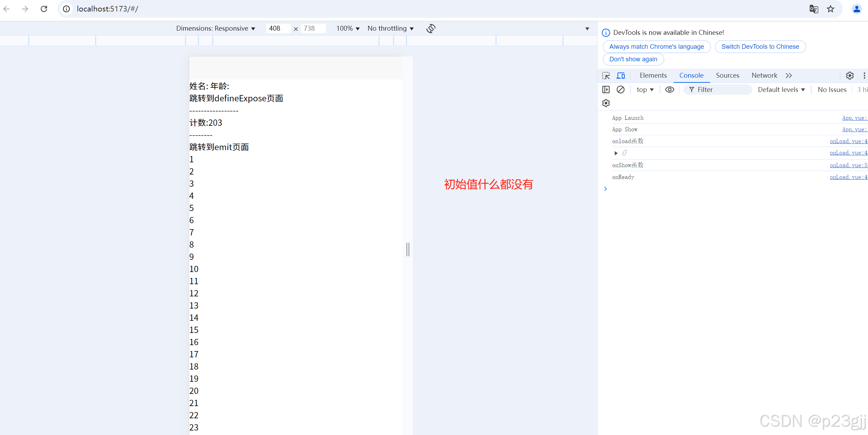The height and width of the screenshot is (435, 868).
Task: Reload the page with refresh icon
Action: point(44,9)
